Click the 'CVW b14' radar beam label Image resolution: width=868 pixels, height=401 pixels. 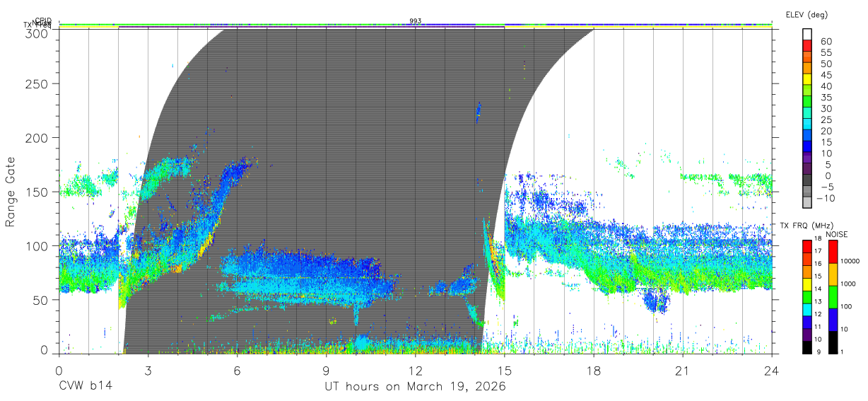pos(85,386)
